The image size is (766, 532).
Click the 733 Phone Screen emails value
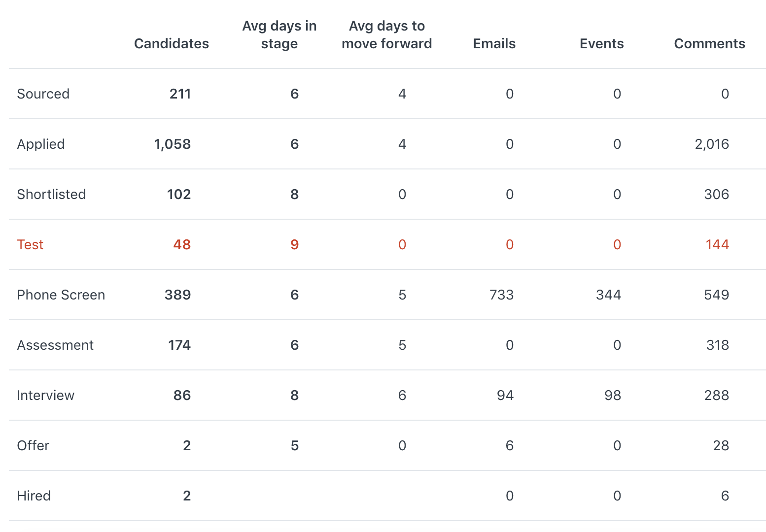pyautogui.click(x=502, y=295)
